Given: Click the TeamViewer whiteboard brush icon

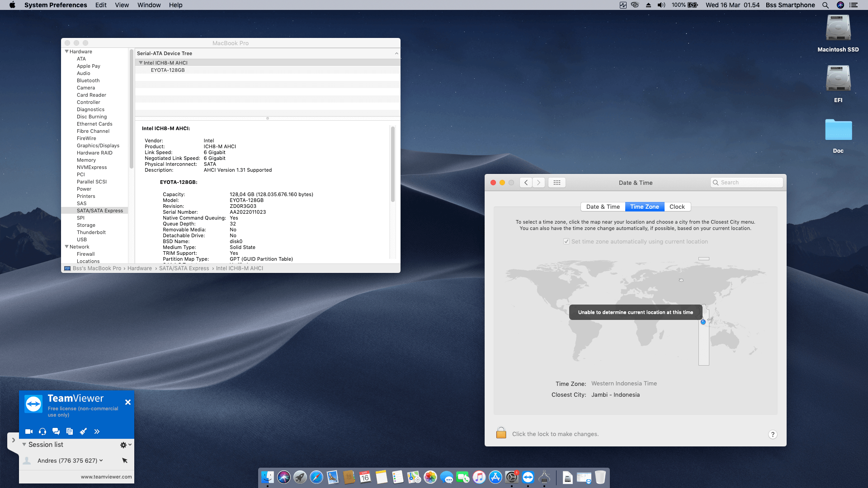Looking at the screenshot, I should [x=83, y=432].
